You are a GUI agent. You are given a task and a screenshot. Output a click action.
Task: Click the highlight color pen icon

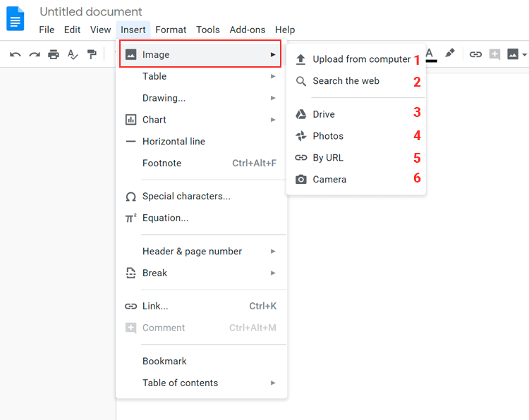click(x=450, y=54)
